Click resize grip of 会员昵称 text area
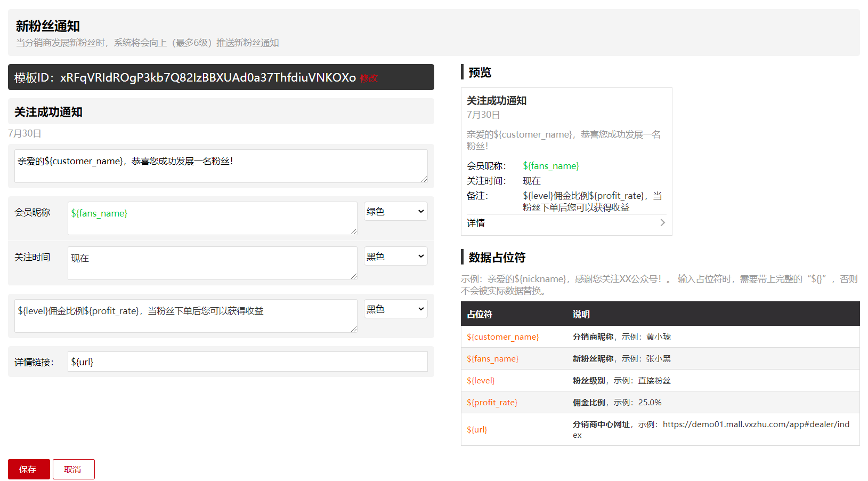The width and height of the screenshot is (868, 481). pos(354,231)
